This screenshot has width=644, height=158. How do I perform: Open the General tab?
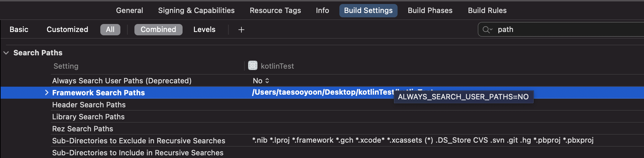point(129,10)
